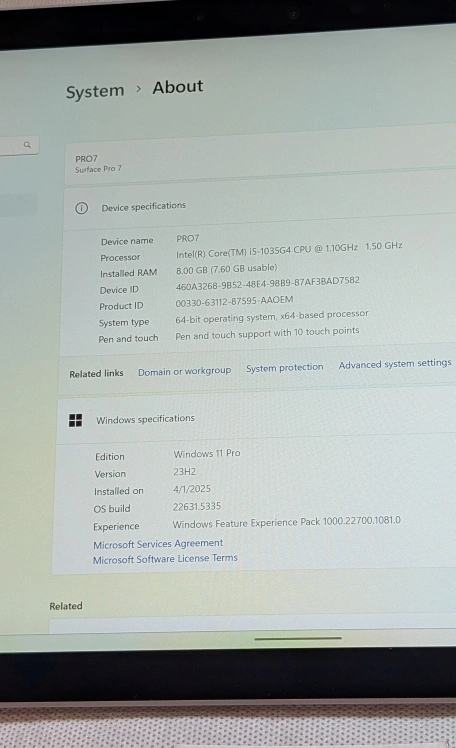This screenshot has height=748, width=456.
Task: Click the search magnifier icon
Action: point(27,145)
